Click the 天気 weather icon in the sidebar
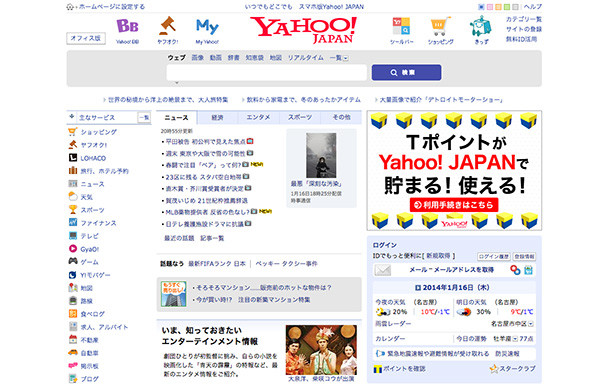This screenshot has width=608, height=384. [x=73, y=196]
